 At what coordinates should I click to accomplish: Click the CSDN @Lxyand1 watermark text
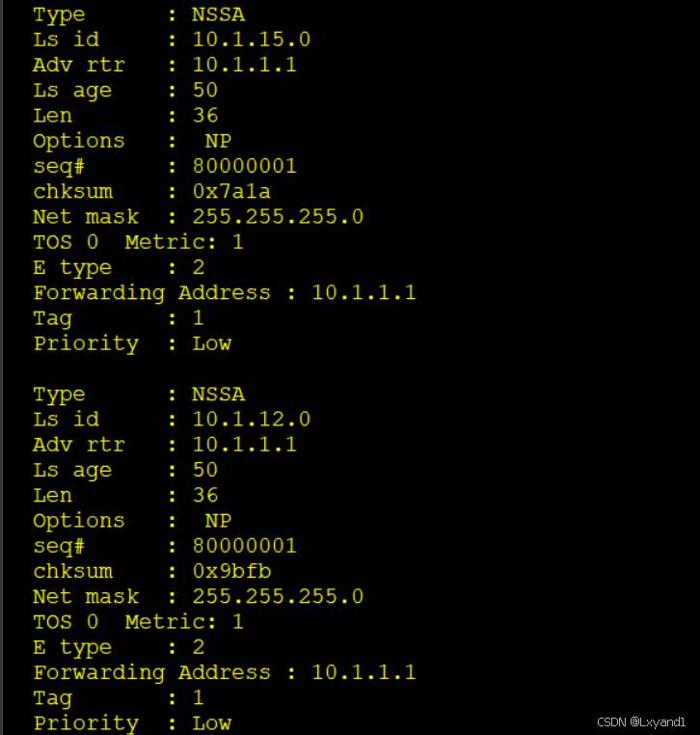coord(641,721)
